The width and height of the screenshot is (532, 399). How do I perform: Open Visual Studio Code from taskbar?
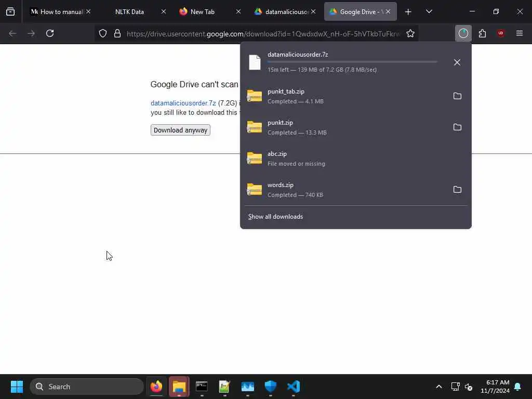[x=294, y=387]
